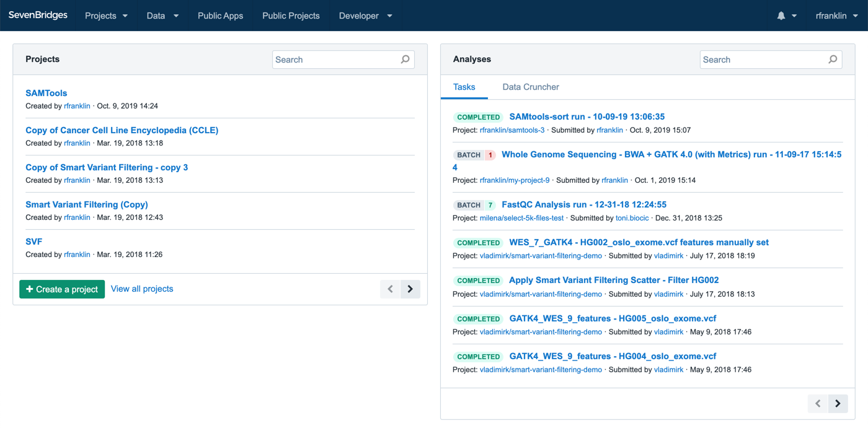Click COMPLETED badge on SAMtools-sort run

coord(478,117)
